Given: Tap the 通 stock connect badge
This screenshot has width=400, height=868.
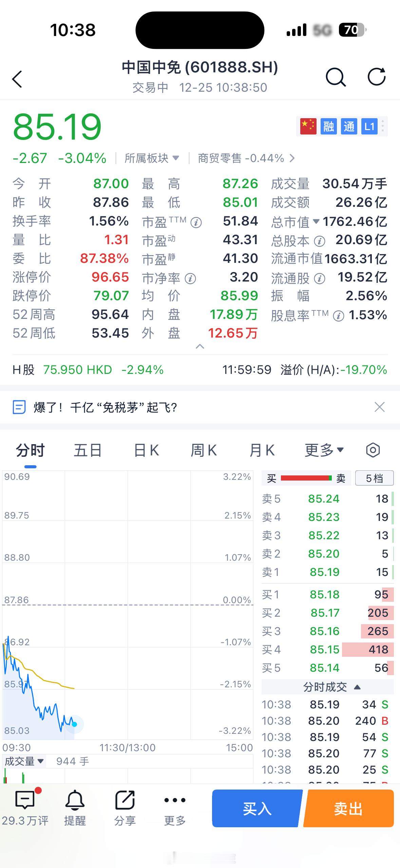Looking at the screenshot, I should [x=349, y=126].
